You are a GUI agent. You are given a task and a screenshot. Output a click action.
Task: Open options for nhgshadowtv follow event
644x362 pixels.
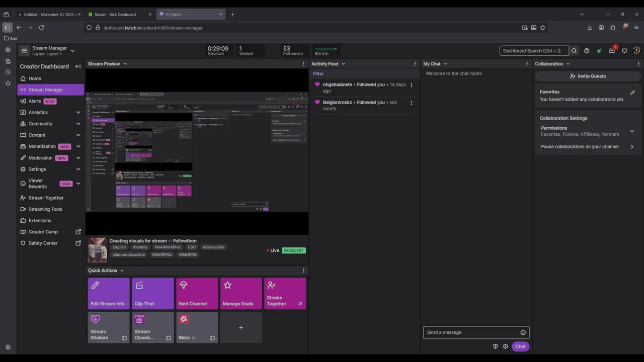click(x=412, y=85)
